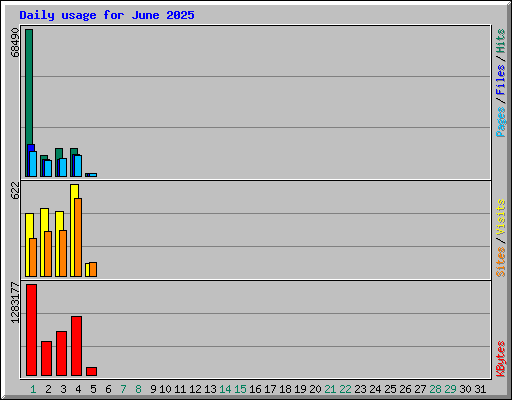Image resolution: width=512 pixels, height=400 pixels.
Task: Click the cyan Pages bar for day 3
Action: pos(63,167)
